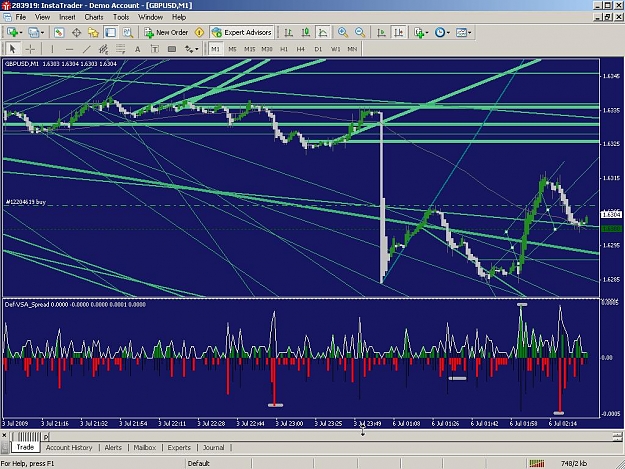Zoom in on the chart

tap(342, 33)
